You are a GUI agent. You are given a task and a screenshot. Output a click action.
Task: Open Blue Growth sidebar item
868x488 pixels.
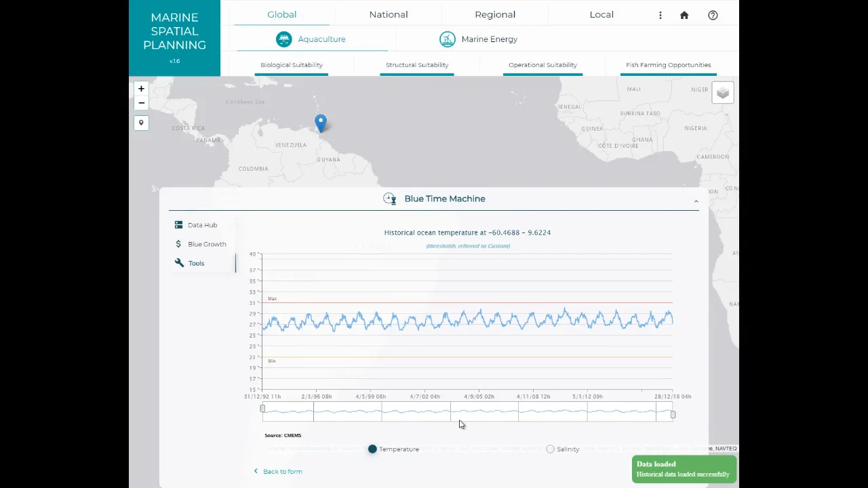(206, 244)
